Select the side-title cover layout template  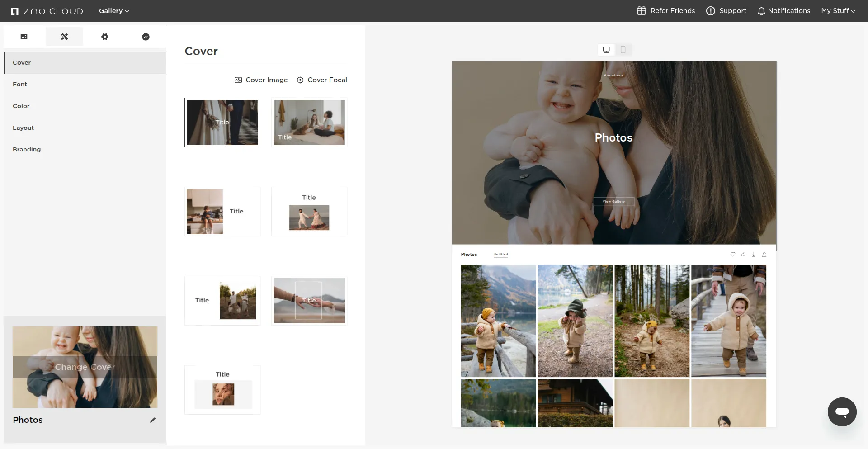pos(222,211)
